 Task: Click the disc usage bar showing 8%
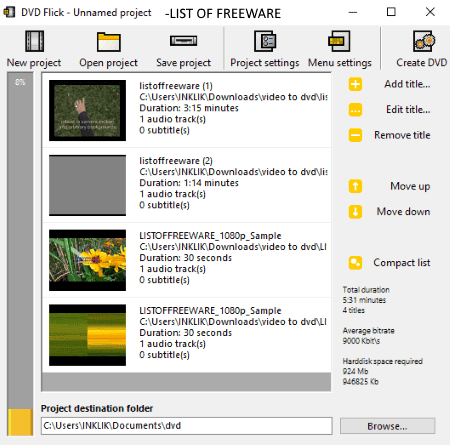point(20,254)
